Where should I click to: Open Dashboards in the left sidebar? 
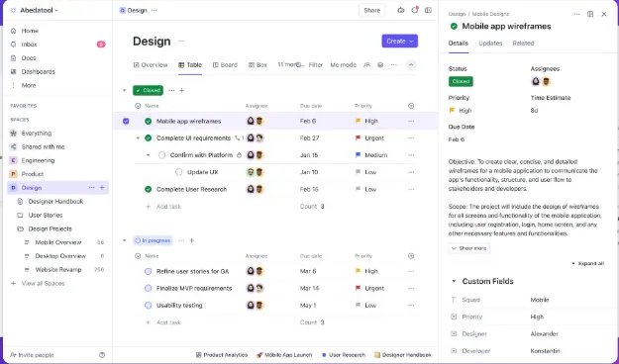point(38,72)
